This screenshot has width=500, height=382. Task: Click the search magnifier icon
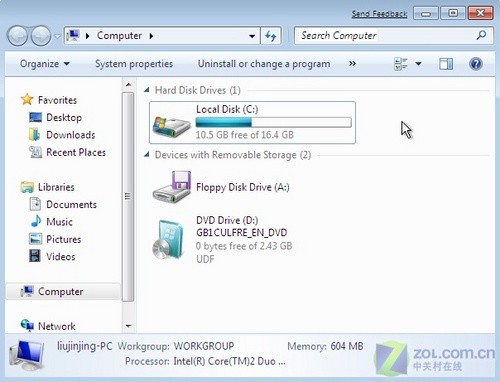(481, 35)
